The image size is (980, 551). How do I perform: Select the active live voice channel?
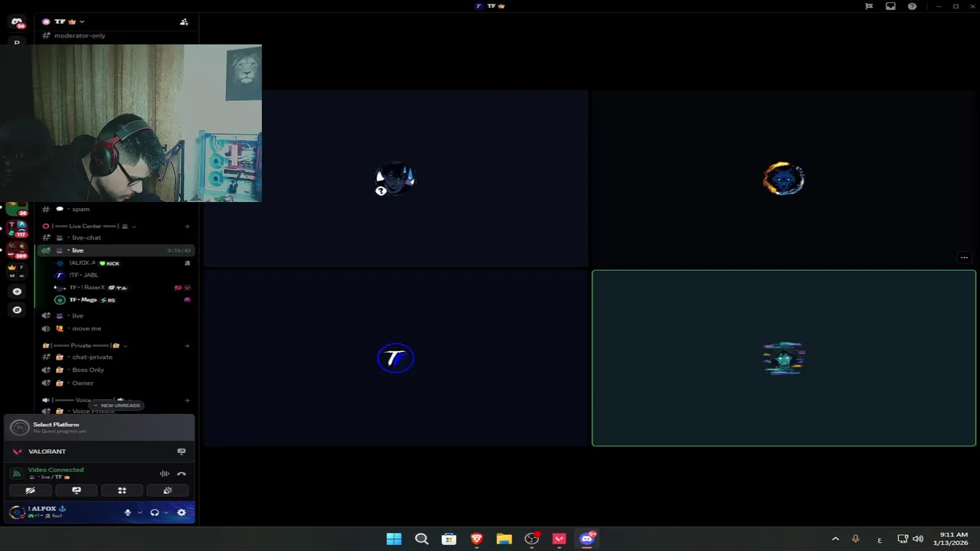pyautogui.click(x=115, y=250)
